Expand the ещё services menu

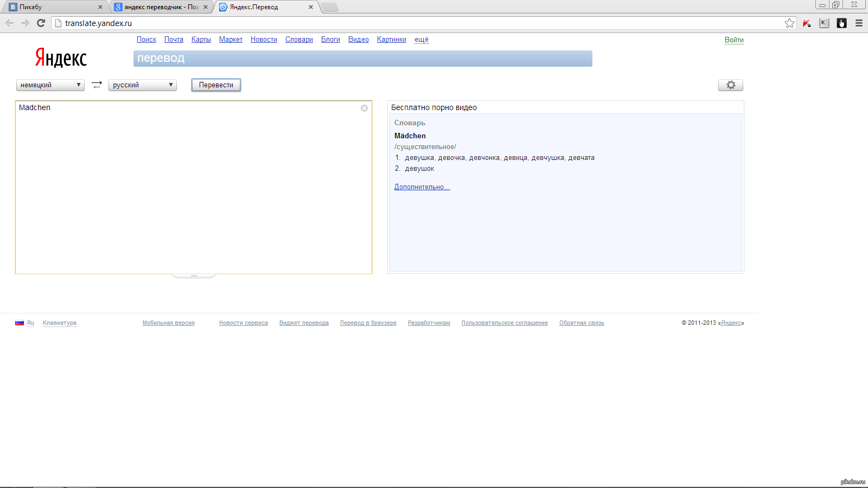click(422, 40)
